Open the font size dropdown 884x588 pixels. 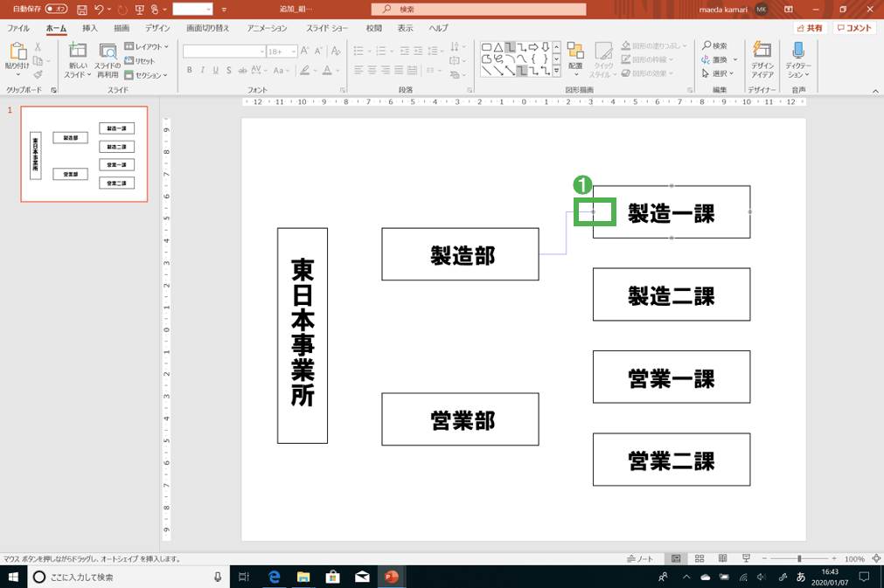pyautogui.click(x=294, y=52)
